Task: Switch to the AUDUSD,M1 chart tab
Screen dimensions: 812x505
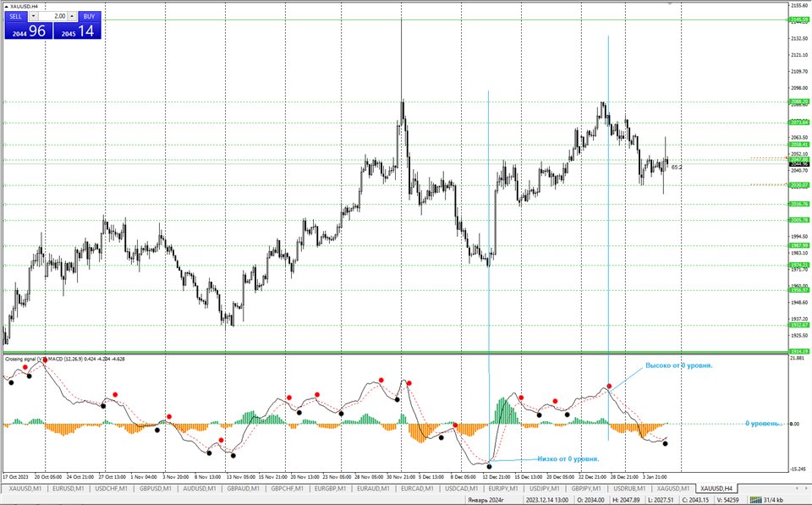Action: pos(200,488)
